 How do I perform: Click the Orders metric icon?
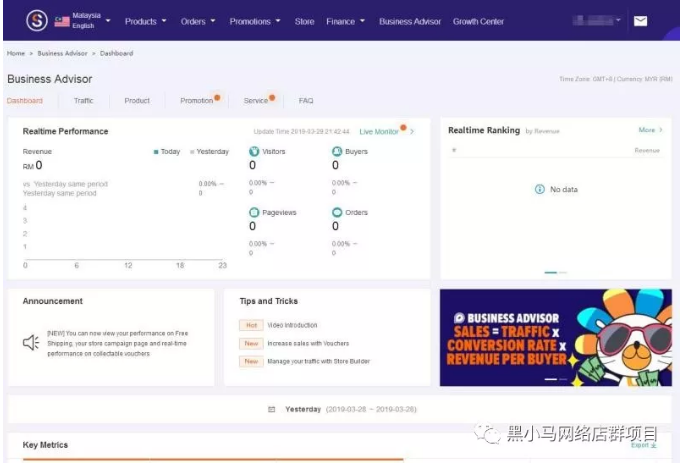(337, 212)
